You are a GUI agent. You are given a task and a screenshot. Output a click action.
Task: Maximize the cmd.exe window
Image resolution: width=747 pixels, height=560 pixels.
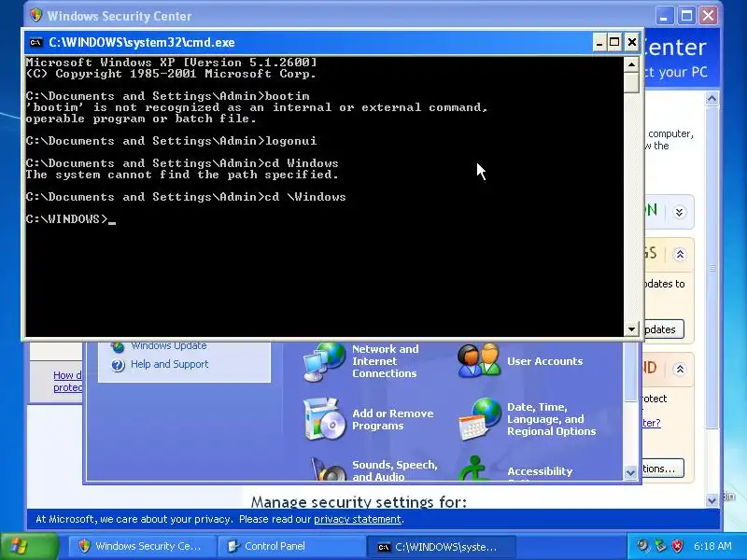point(614,42)
